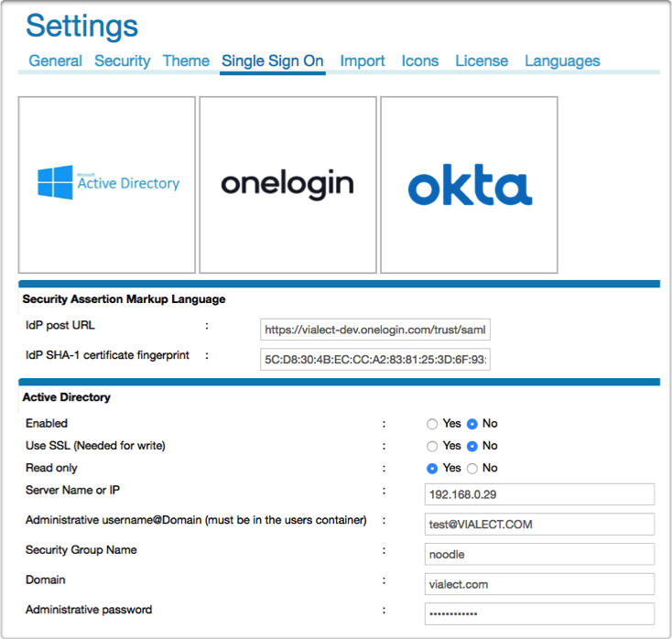Click the IdP SHA-1 certificate fingerprint label
Viewport: 672px width, 639px height.
(x=107, y=355)
